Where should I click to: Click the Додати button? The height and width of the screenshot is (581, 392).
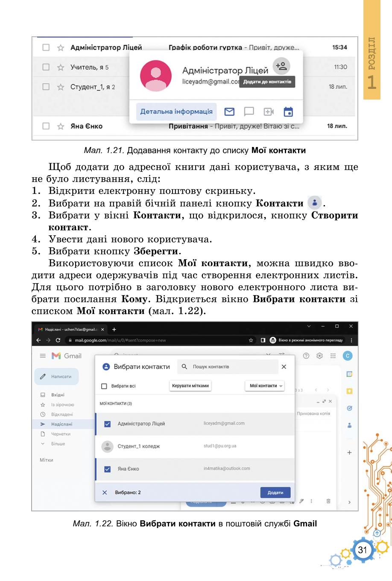click(275, 493)
